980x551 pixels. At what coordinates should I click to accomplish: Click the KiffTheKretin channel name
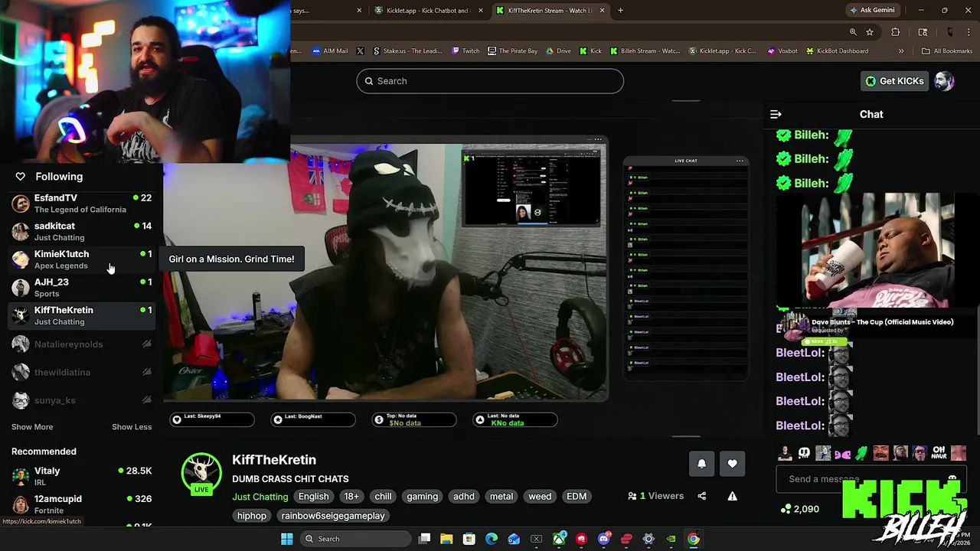point(274,460)
